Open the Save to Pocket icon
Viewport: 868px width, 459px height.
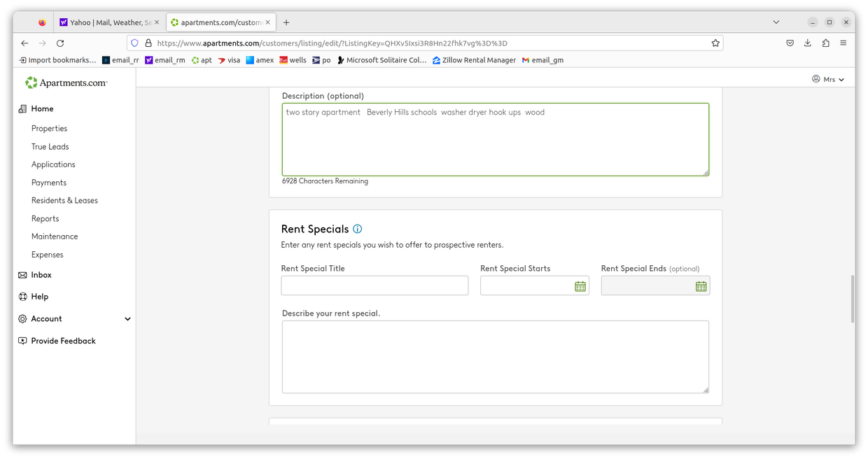tap(790, 43)
